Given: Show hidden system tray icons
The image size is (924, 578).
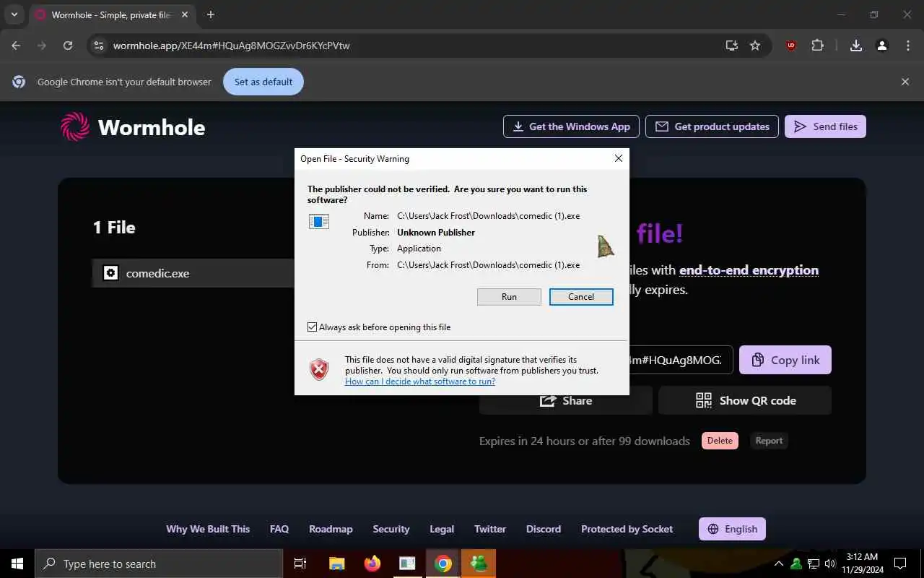Looking at the screenshot, I should (x=779, y=564).
